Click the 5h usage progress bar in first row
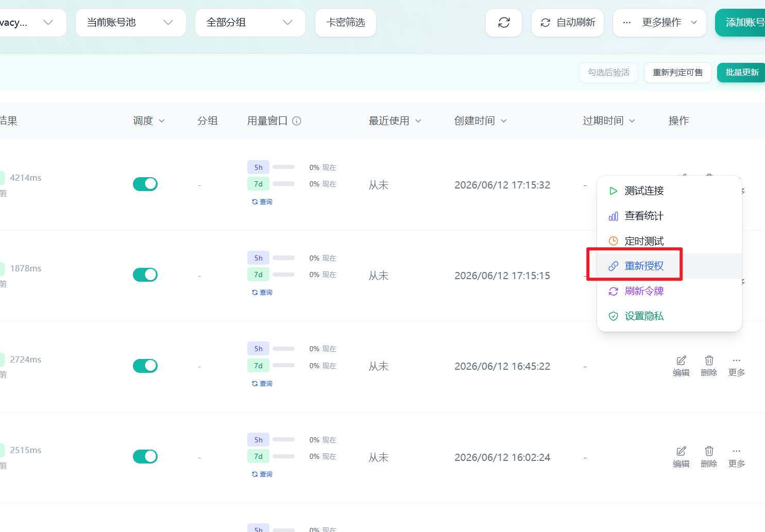Screen dimensions: 765x532 pos(283,167)
